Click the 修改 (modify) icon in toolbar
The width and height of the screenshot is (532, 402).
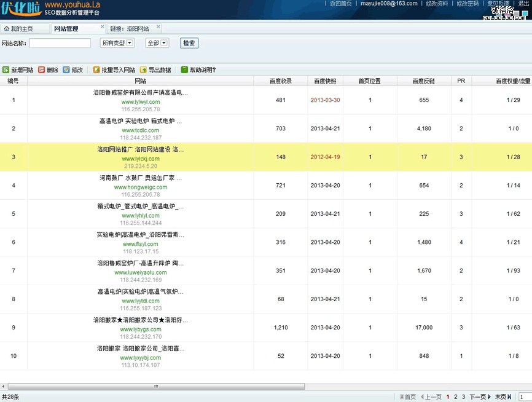pos(74,69)
